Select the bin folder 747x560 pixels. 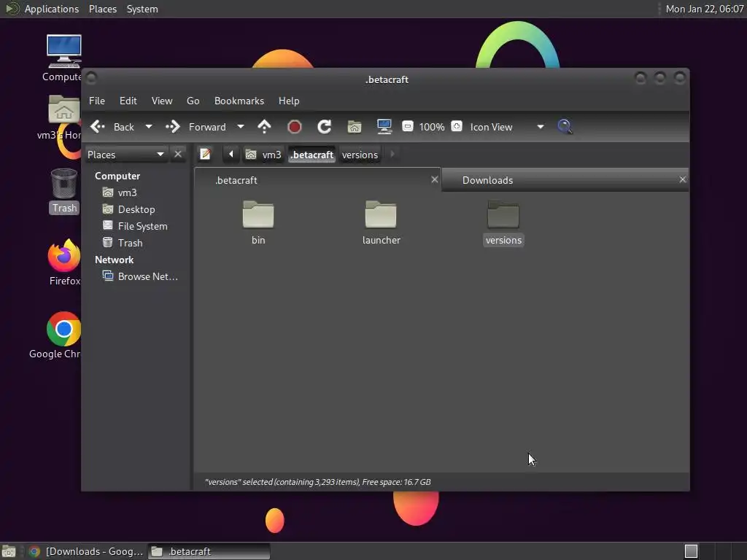click(x=258, y=222)
